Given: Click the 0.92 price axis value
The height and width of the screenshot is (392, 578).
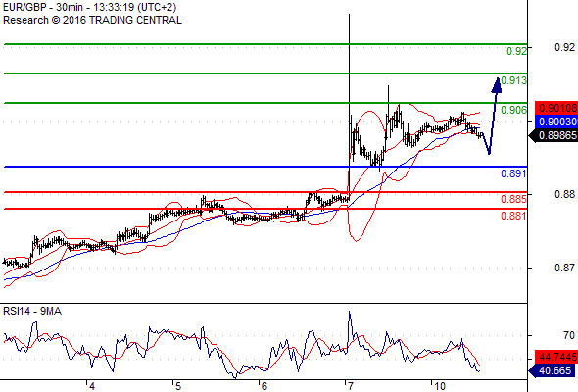Looking at the screenshot, I should pyautogui.click(x=564, y=47).
